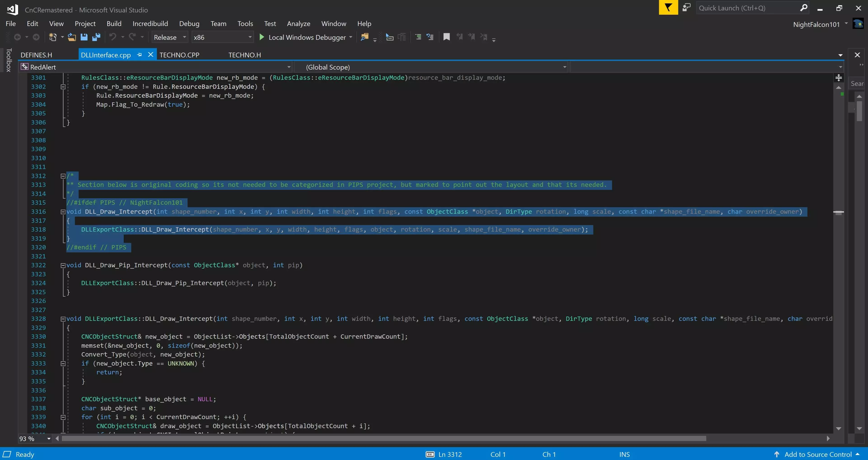
Task: Open the Incredibuild menu
Action: [x=150, y=23]
